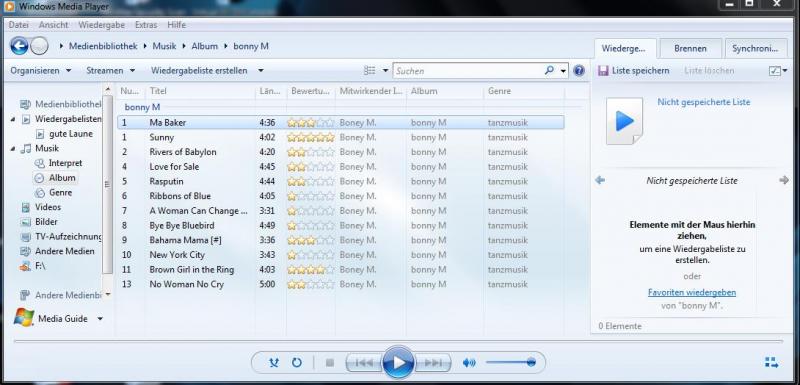Click Liste speichern button
The image size is (800, 385).
(x=634, y=70)
